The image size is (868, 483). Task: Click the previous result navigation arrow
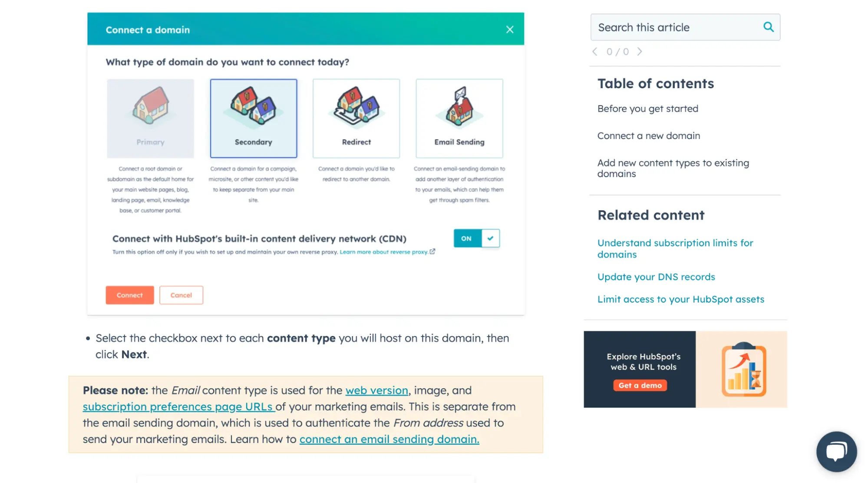(595, 53)
